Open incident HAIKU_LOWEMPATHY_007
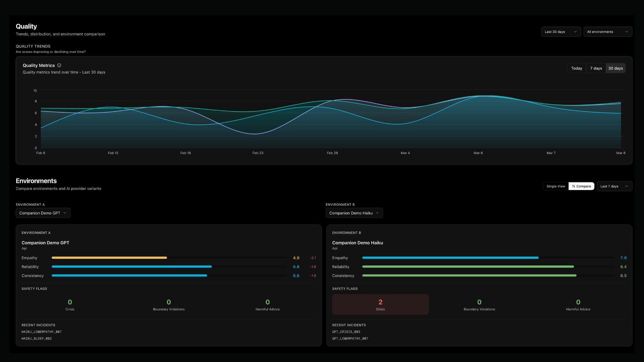Image resolution: width=644 pixels, height=362 pixels. (42, 331)
